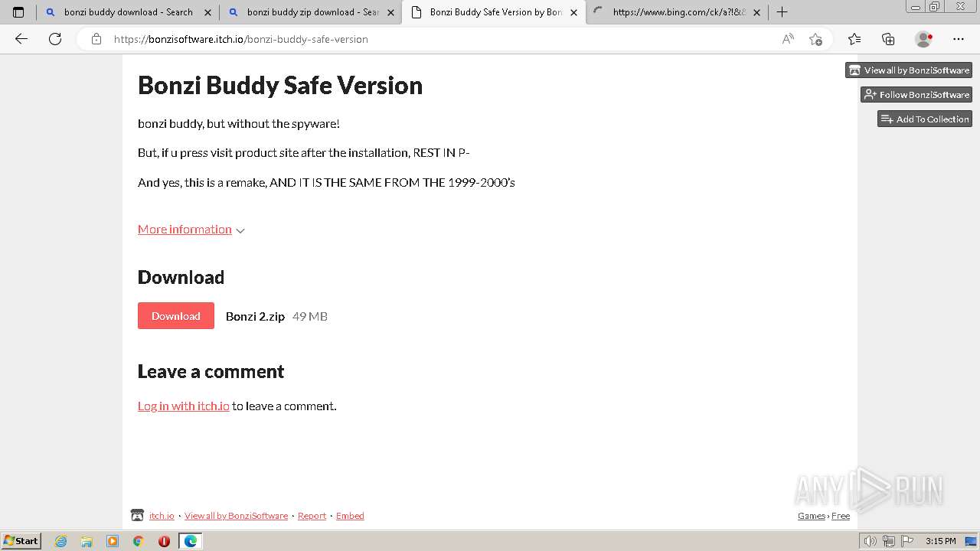Open the Windows Start menu
980x551 pixels.
(21, 541)
